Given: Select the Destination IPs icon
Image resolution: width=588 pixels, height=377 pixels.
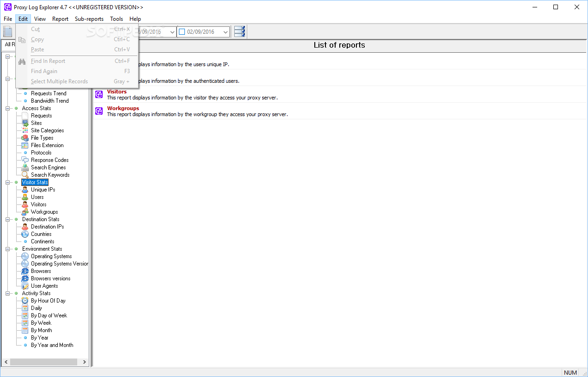Looking at the screenshot, I should [25, 227].
